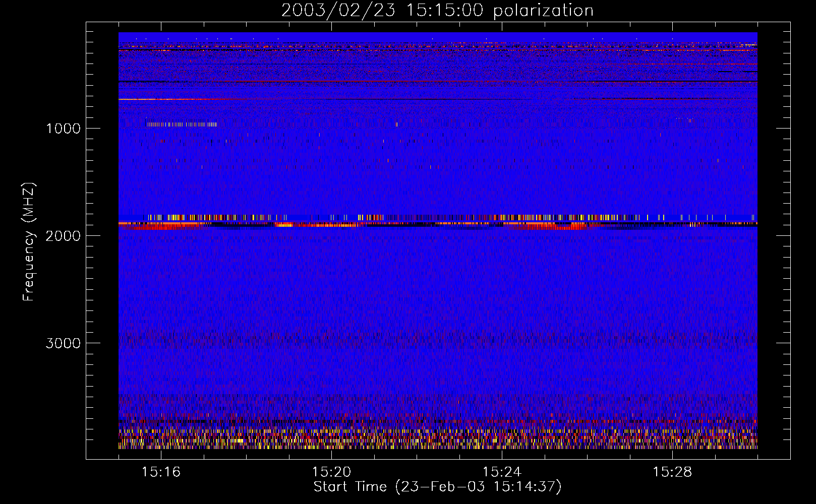
Task: Click the noisy yellow band at the spectrogram bottom
Action: 438,438
